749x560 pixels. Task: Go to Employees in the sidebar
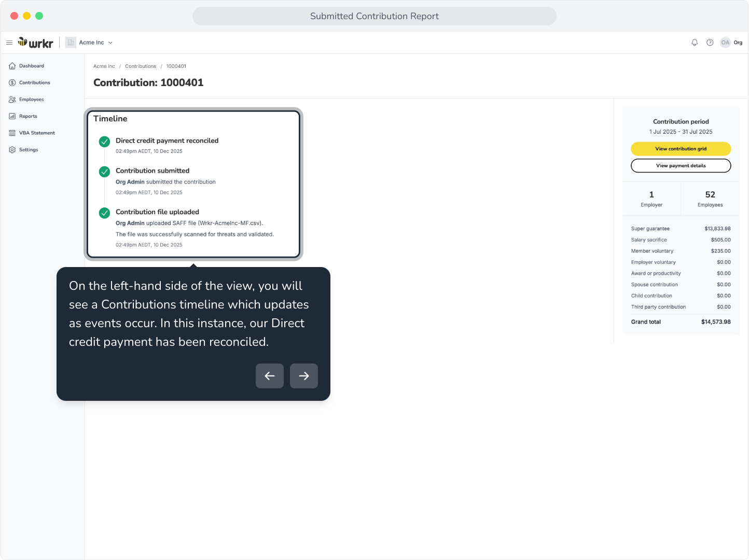click(31, 100)
